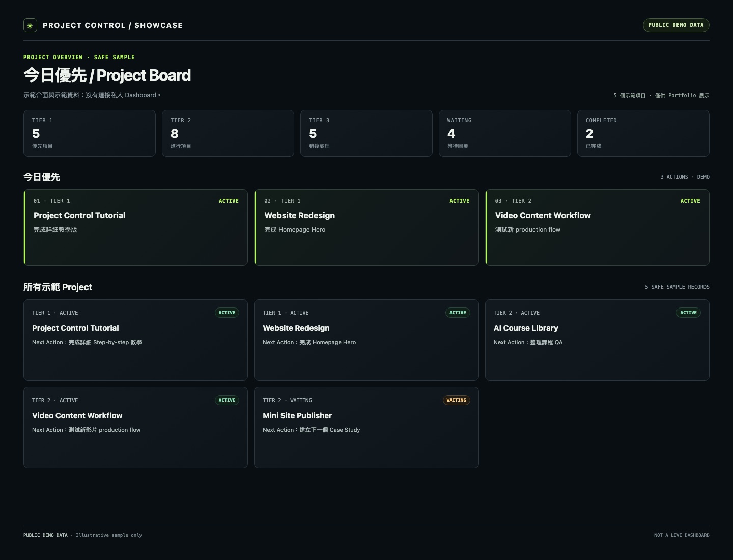Click the '3 ACTIONS · DEMO' label
Viewport: 733px width, 560px height.
pos(685,177)
